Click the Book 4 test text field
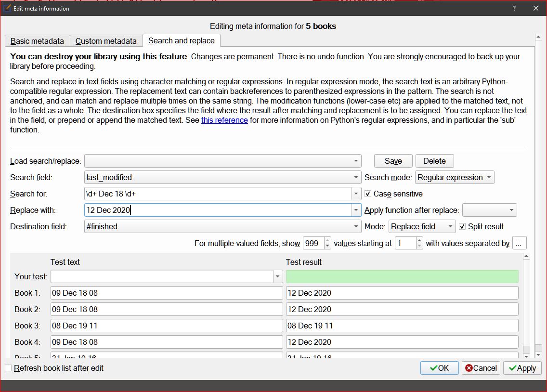This screenshot has height=392, width=547. [167, 342]
